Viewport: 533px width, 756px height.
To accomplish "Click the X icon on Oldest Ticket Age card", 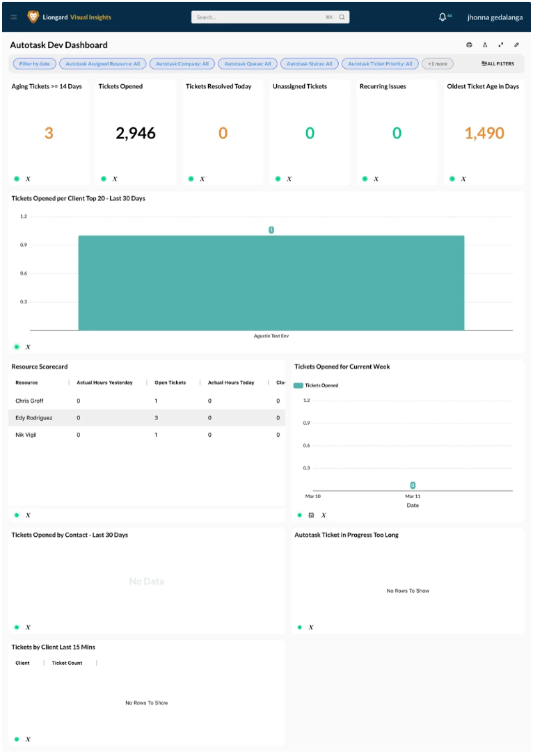I will click(x=463, y=179).
